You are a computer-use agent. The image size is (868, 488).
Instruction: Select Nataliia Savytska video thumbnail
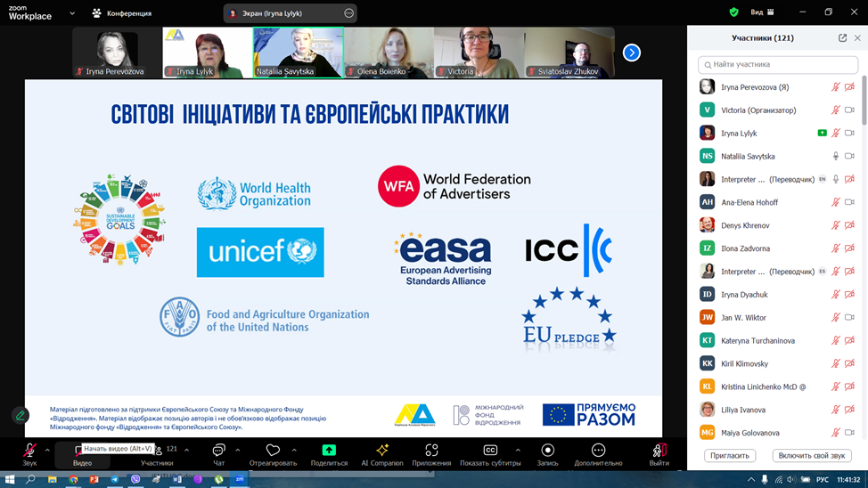pos(298,53)
